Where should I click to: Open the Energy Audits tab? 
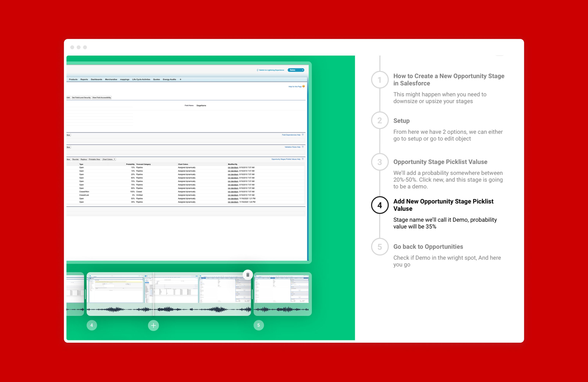pyautogui.click(x=169, y=80)
